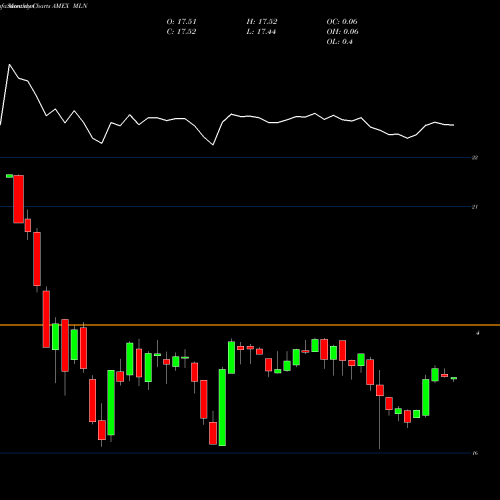500x500 pixels.
Task: Click the 'OH: 0.06' value
Action: [342, 32]
